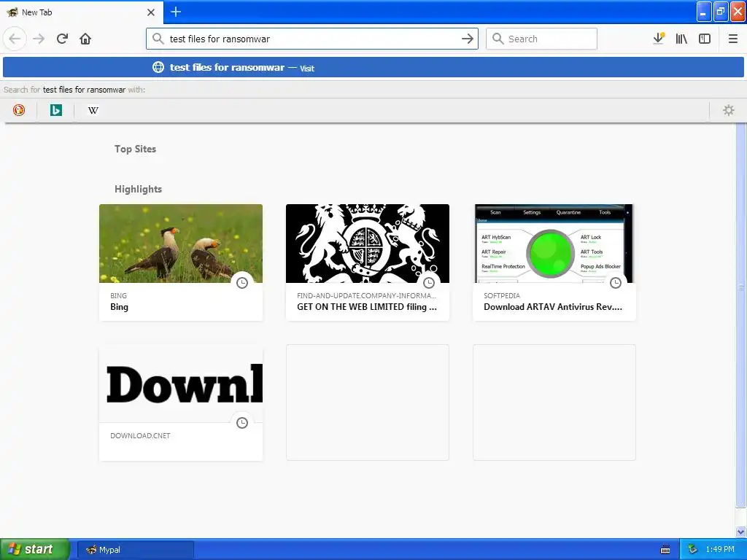Screen dimensions: 747x560
Task: Click 'Download ARTAV Antivirus Rev....' title
Action: tap(553, 307)
